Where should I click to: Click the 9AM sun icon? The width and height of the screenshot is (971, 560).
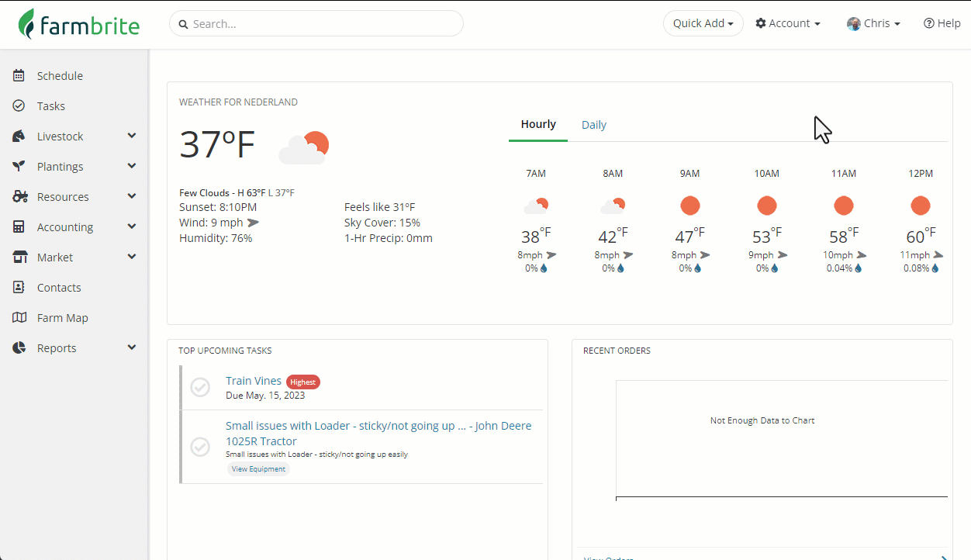689,206
